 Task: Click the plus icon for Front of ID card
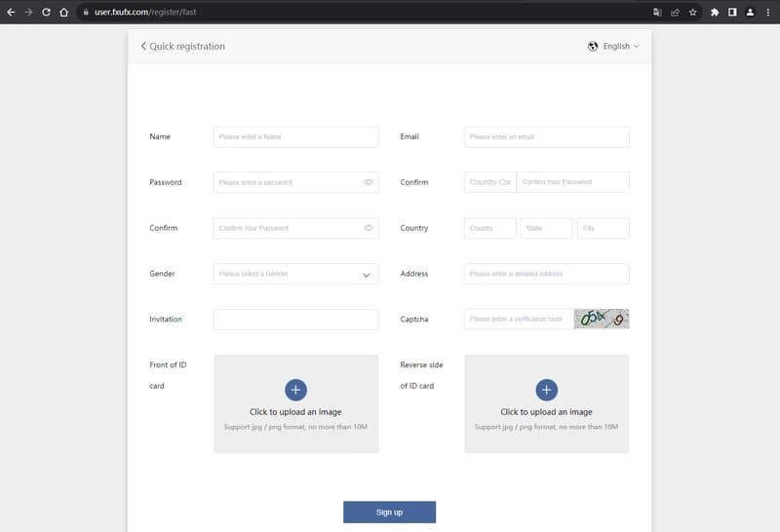point(295,390)
